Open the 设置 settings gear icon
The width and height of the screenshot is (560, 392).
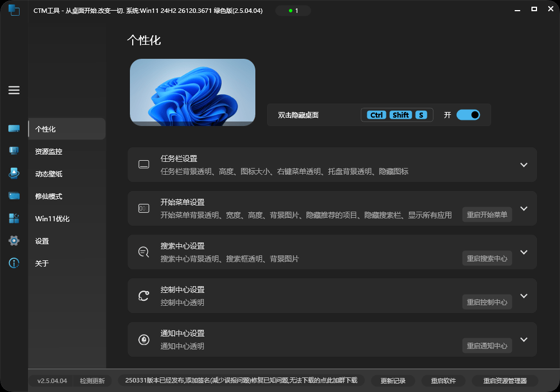[x=14, y=241]
